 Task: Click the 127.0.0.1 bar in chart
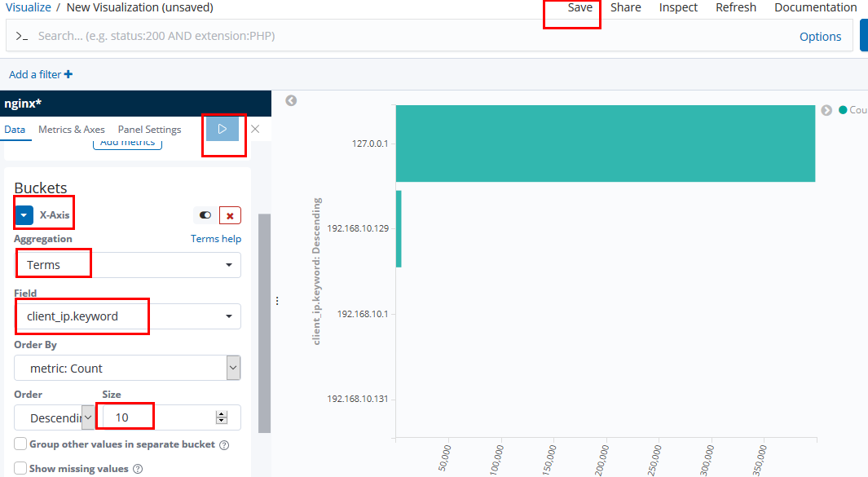coord(605,144)
